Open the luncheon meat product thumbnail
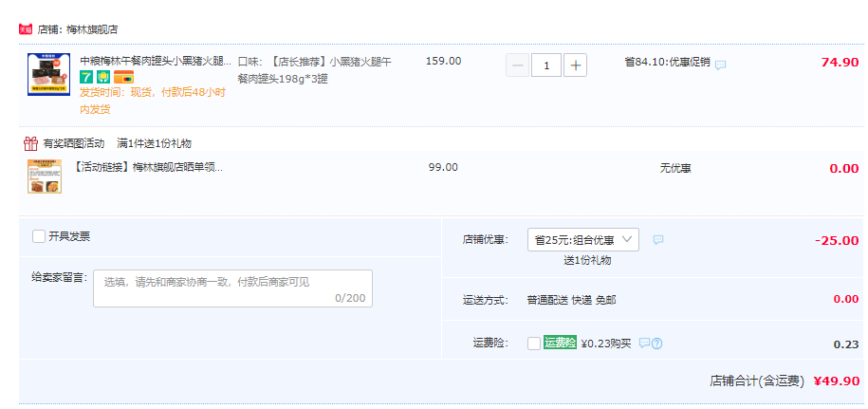The height and width of the screenshot is (409, 868). click(x=48, y=75)
